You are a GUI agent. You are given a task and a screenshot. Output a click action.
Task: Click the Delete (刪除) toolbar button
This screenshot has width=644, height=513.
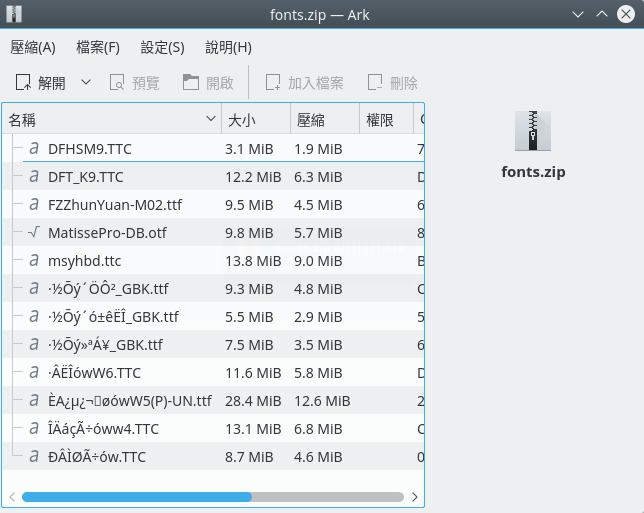click(393, 83)
